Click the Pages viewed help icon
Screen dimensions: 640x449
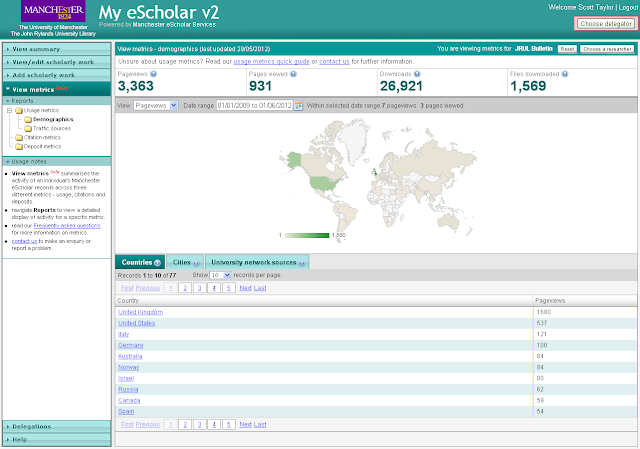[293, 74]
